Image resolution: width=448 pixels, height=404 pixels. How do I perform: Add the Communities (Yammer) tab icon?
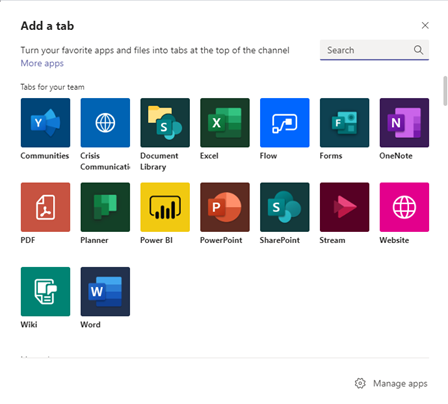point(45,123)
